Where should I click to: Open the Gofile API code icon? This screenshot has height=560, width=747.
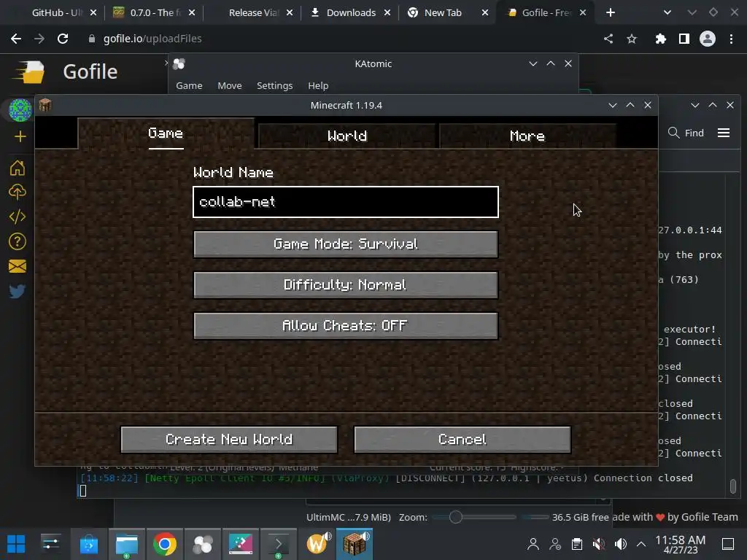[18, 217]
